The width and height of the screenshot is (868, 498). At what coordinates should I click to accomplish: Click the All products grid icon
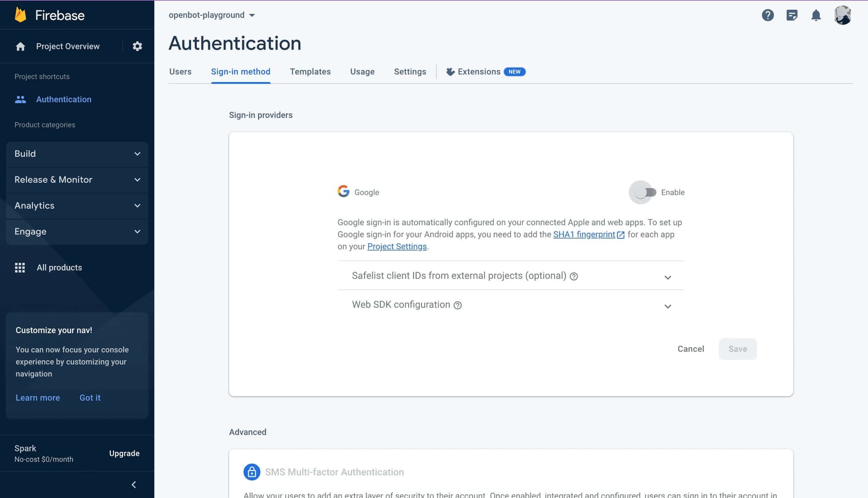tap(20, 267)
